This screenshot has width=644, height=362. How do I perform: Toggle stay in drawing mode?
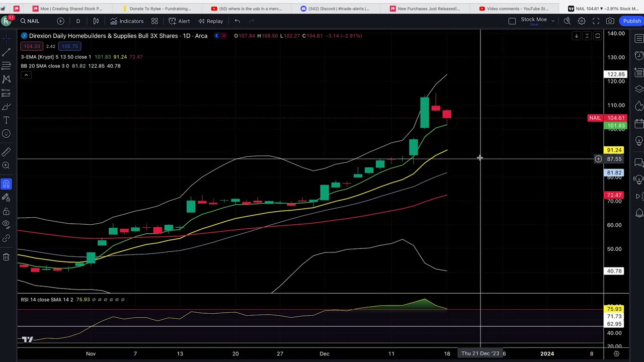coord(6,198)
